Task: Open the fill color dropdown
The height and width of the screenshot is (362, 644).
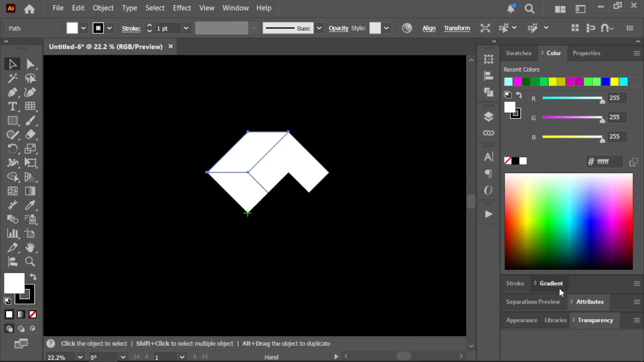Action: tap(84, 28)
